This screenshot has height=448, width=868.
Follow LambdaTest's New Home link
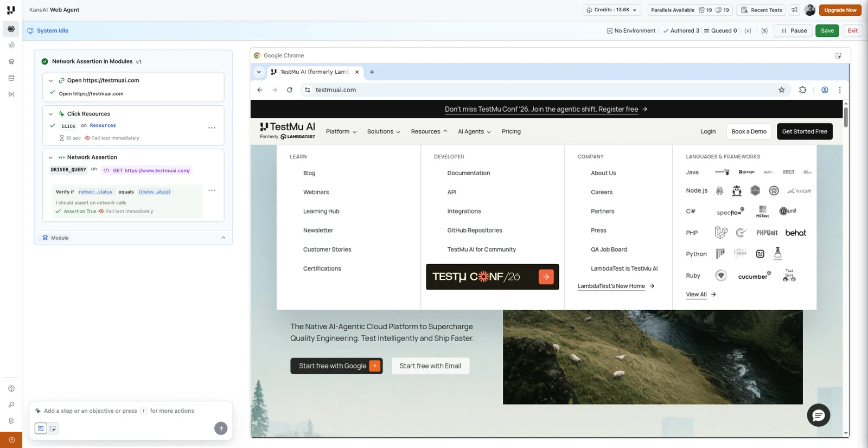click(616, 286)
